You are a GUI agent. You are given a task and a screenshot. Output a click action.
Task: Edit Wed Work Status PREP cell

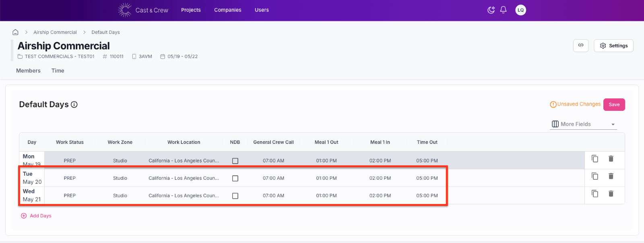tap(70, 195)
